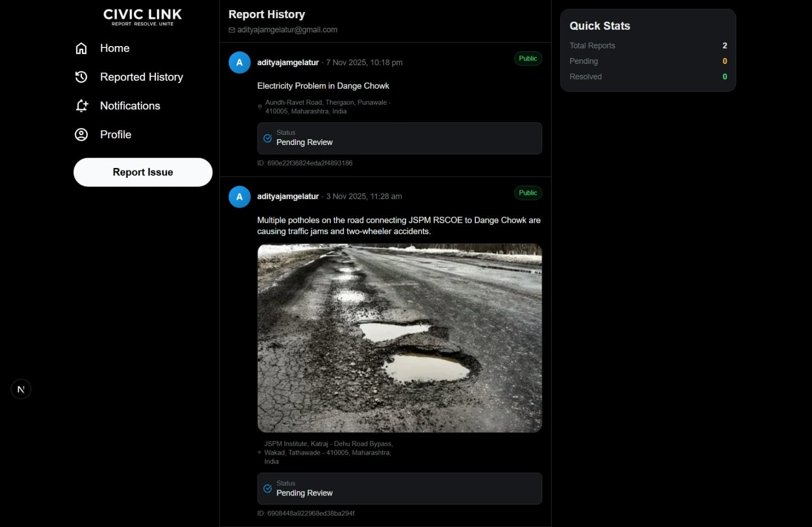Screen dimensions: 812x527
Task: Click the location pin near Aundh-Ravet Road address
Action: pyautogui.click(x=260, y=107)
